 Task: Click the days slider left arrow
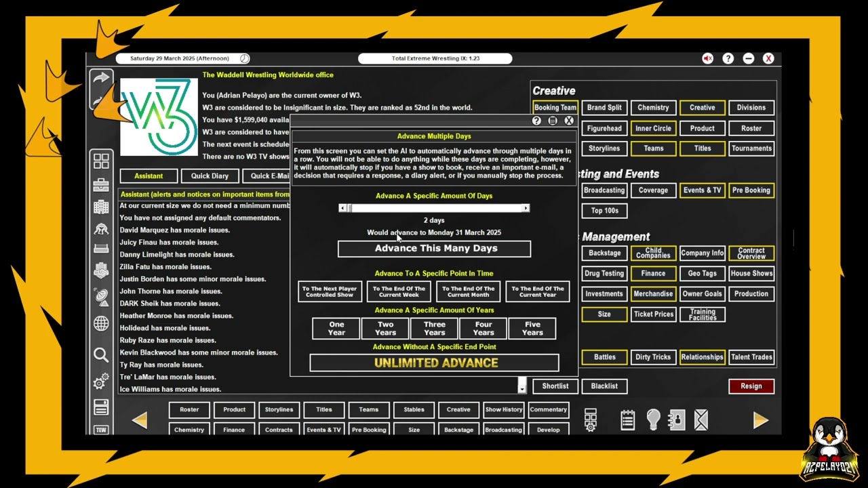point(342,208)
